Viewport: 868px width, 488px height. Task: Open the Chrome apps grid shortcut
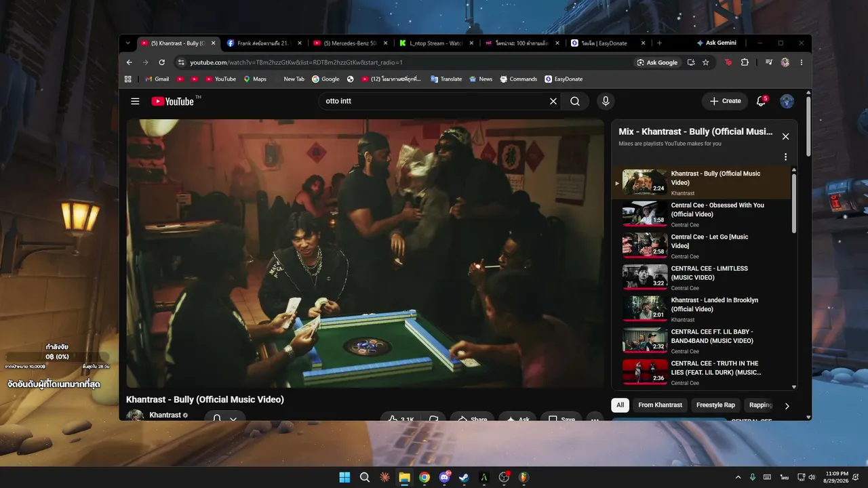127,79
